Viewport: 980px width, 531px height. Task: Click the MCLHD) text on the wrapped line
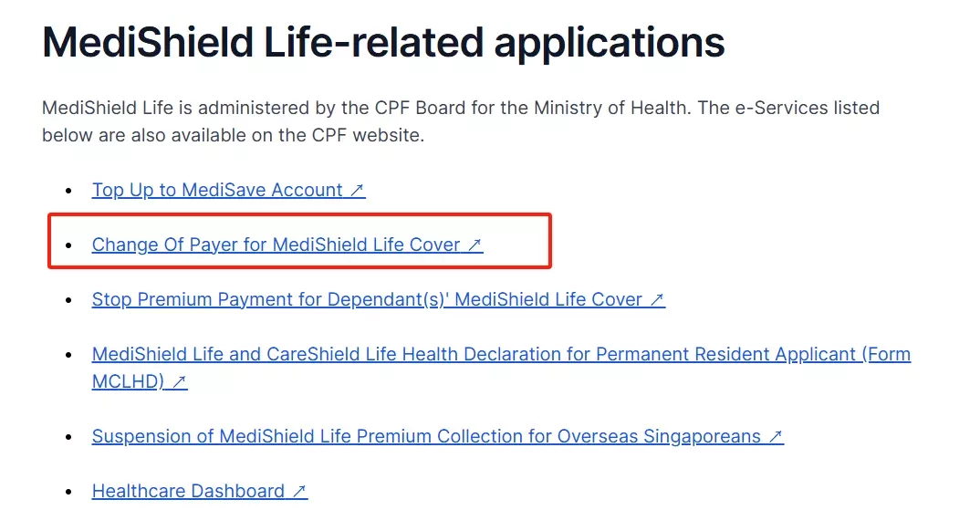[x=128, y=381]
